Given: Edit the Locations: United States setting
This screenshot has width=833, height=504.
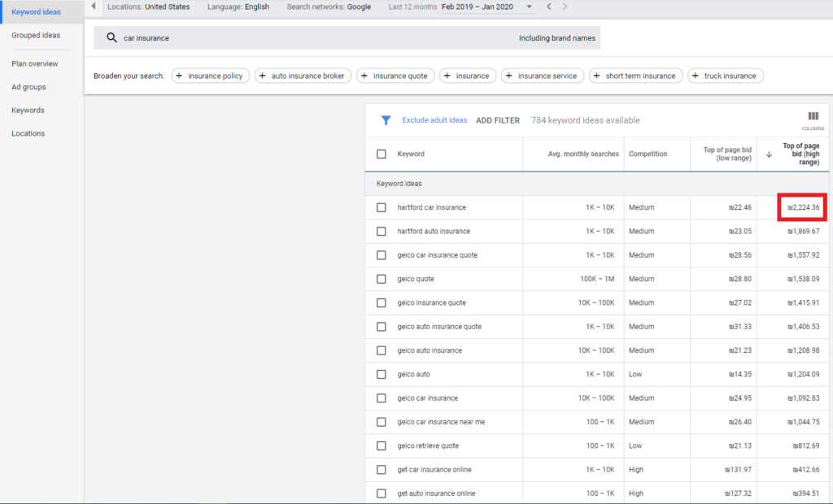Looking at the screenshot, I should coord(149,7).
